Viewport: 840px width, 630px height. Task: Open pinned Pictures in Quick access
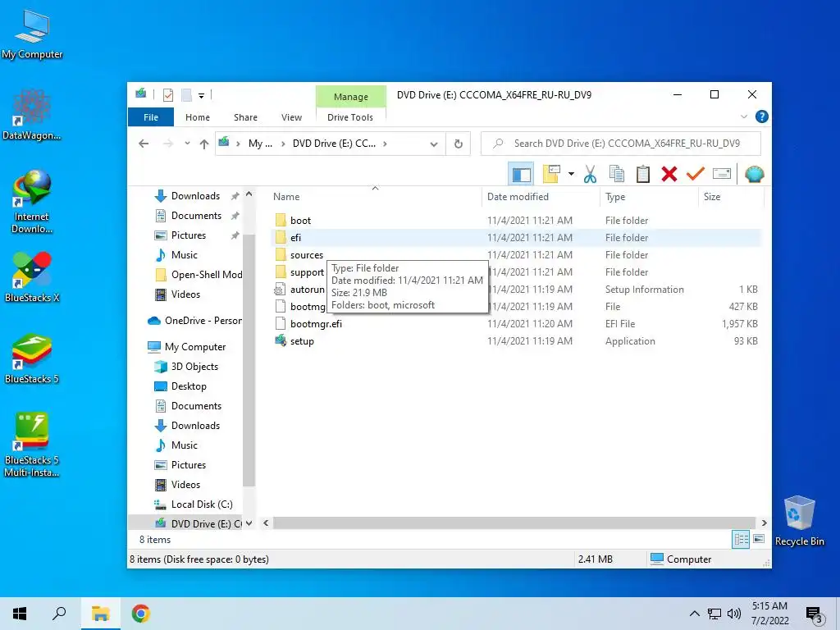[188, 235]
